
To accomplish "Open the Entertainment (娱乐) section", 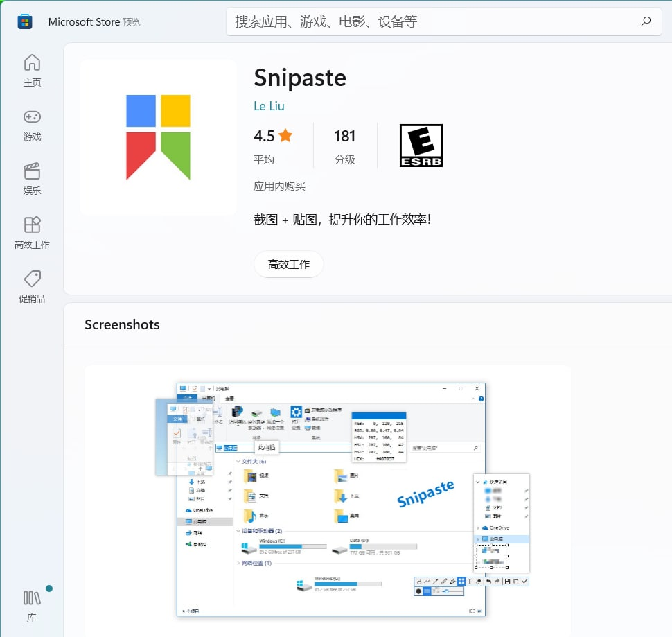I will pos(32,180).
